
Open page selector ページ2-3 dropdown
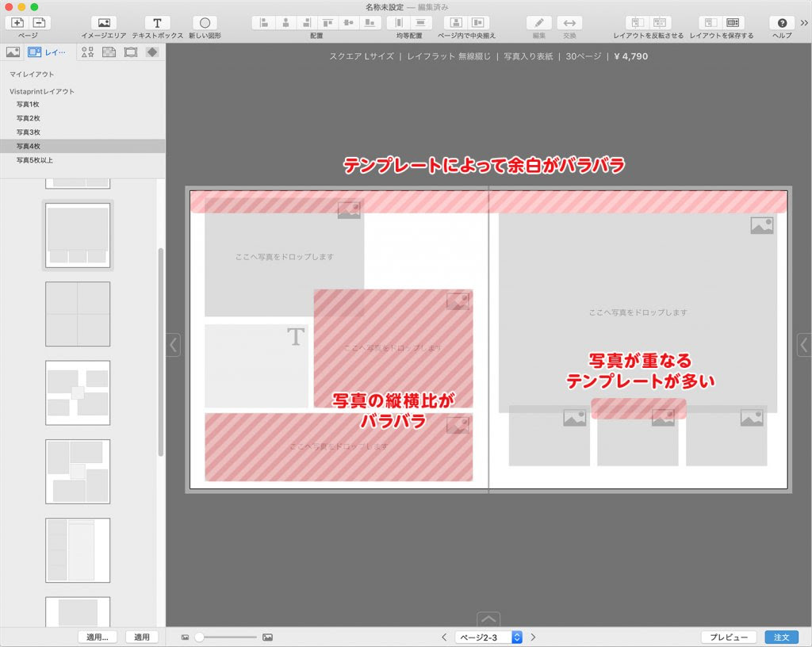[488, 637]
